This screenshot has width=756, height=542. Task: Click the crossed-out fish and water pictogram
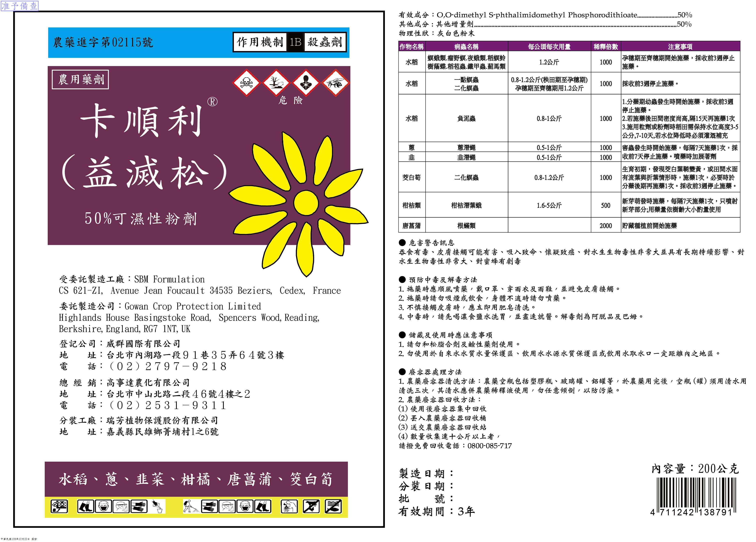(x=333, y=506)
